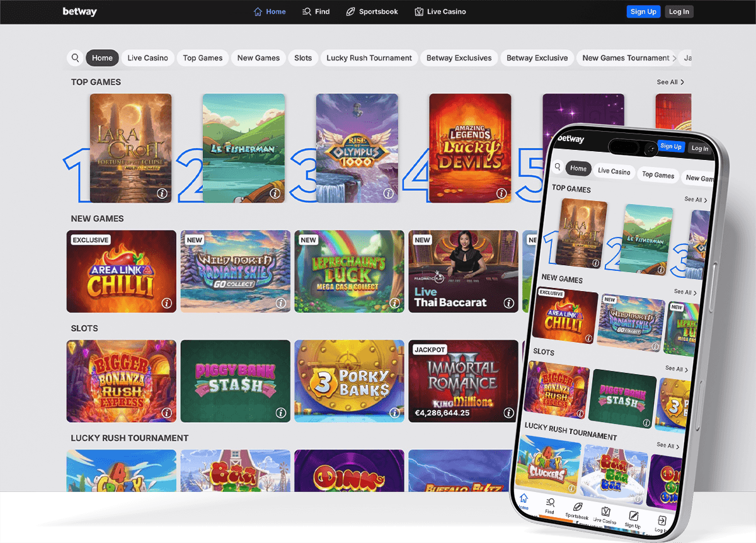Image resolution: width=756 pixels, height=543 pixels.
Task: Open the Lucky Devils game tile
Action: 470,148
